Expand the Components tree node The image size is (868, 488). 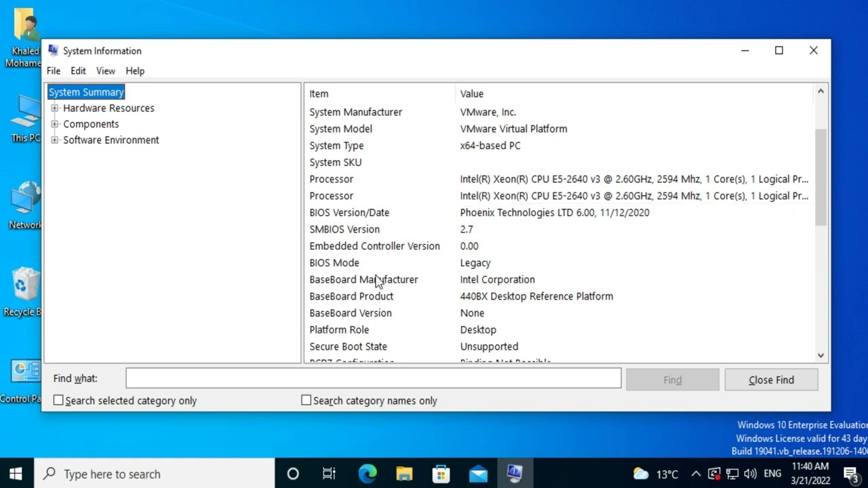pyautogui.click(x=54, y=124)
